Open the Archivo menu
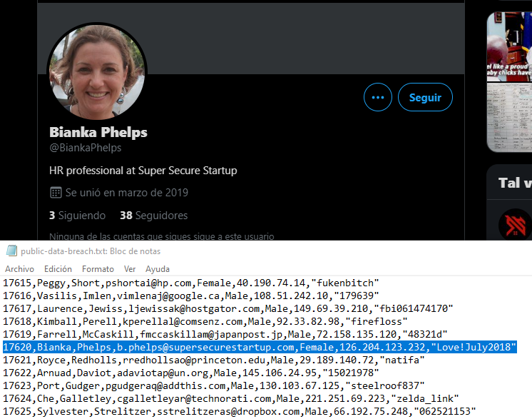The image size is (532, 419). tap(20, 269)
